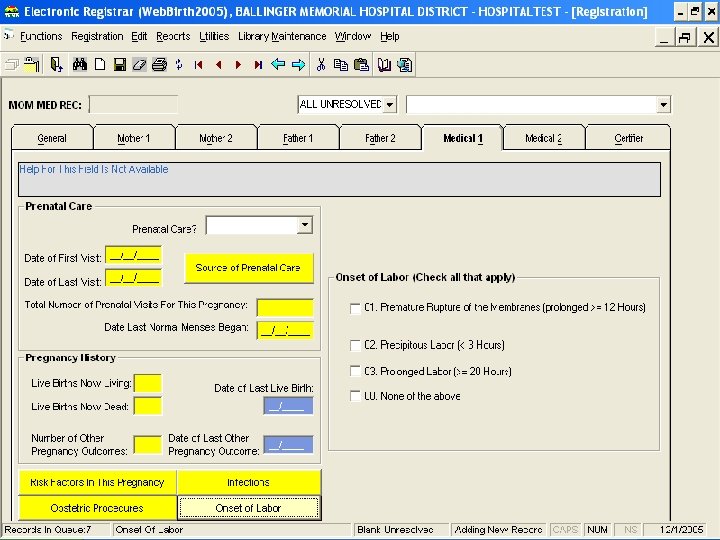
Task: Click Live Births Now Living field
Action: pyautogui.click(x=147, y=383)
